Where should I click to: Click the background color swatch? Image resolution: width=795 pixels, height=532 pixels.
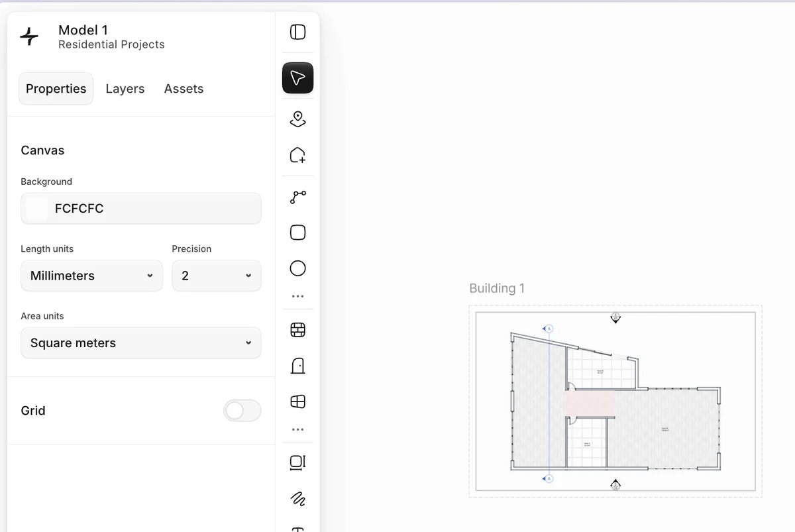tap(37, 209)
